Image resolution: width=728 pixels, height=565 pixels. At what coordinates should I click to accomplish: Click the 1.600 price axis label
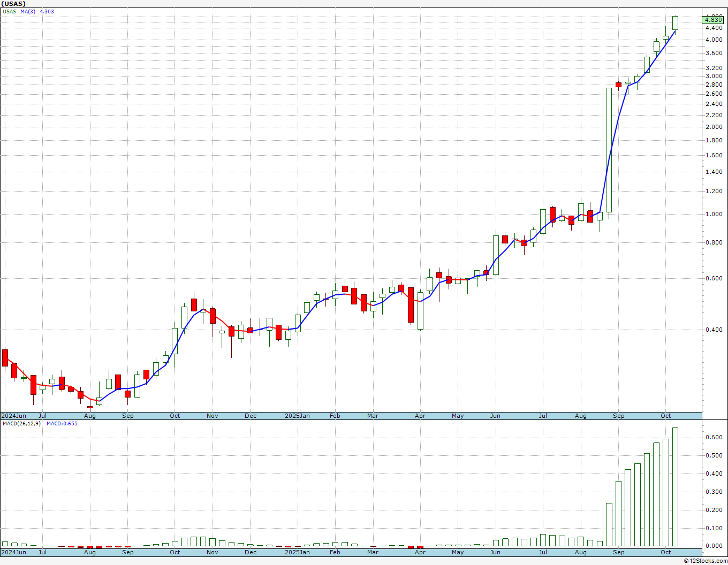[x=714, y=155]
